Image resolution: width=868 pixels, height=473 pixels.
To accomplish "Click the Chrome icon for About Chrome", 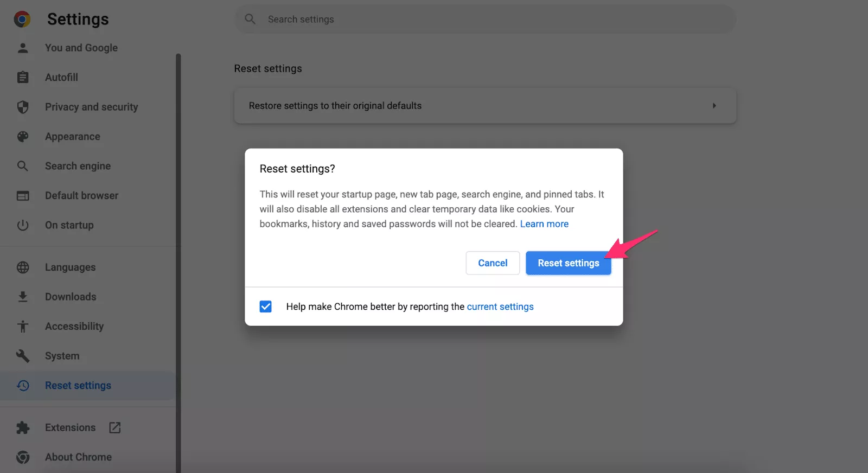I will tap(23, 457).
